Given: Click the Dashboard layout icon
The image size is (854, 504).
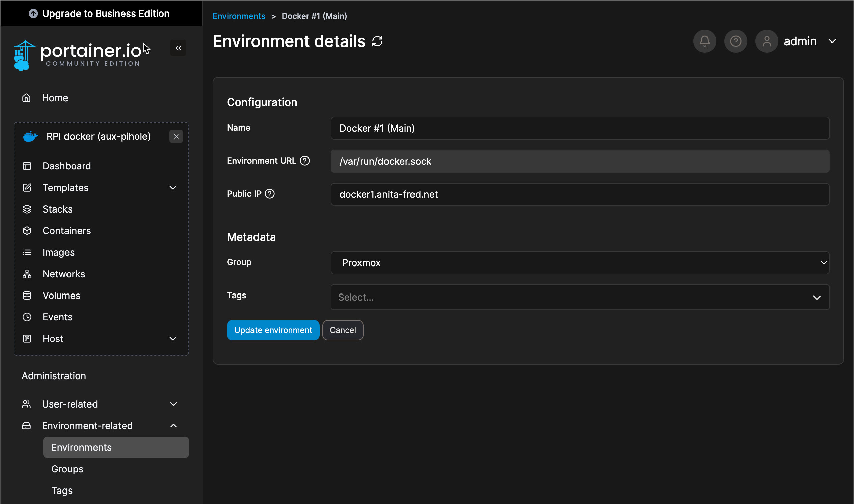Looking at the screenshot, I should 27,166.
